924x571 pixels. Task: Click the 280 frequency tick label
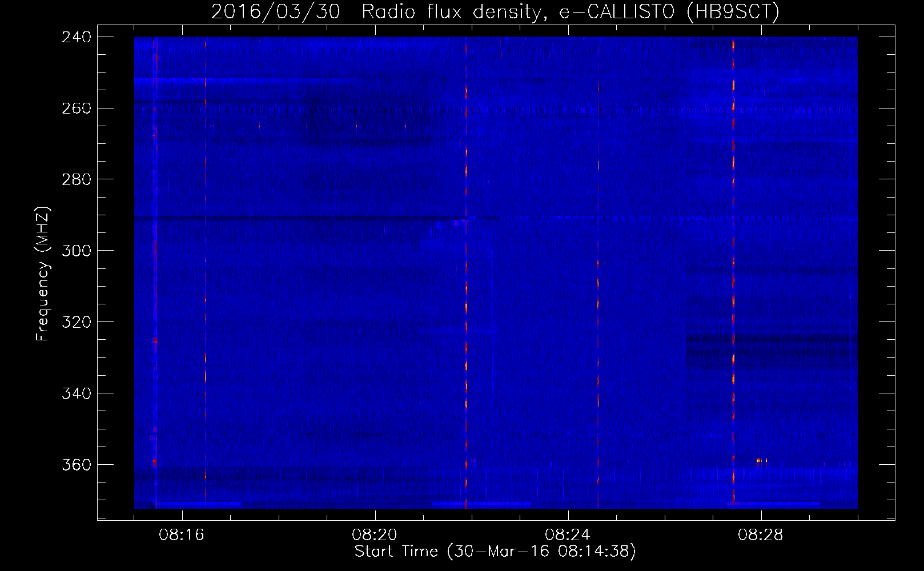click(x=77, y=179)
